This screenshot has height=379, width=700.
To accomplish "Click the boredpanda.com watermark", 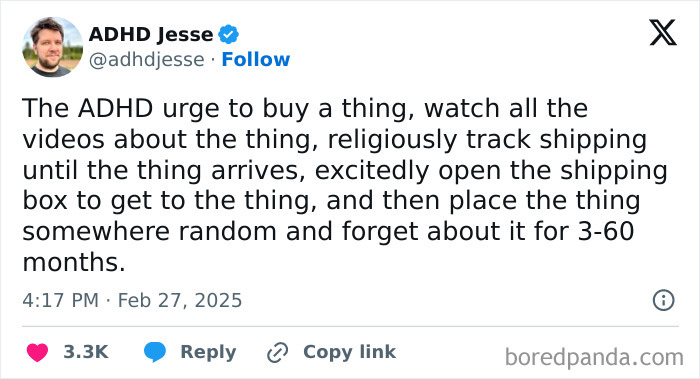I will click(x=594, y=358).
